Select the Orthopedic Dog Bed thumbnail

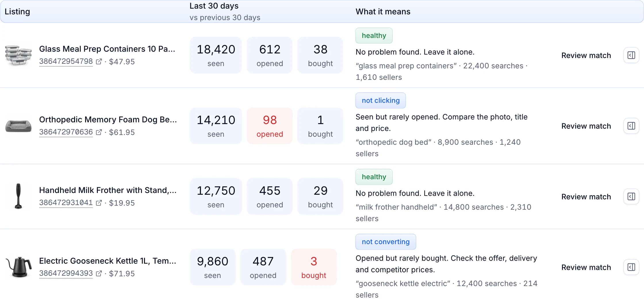coord(18,126)
